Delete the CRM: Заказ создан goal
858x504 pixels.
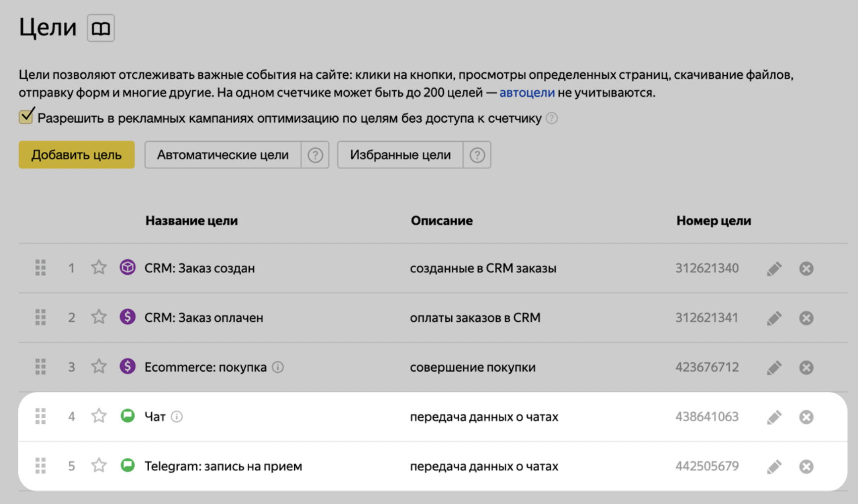[806, 268]
